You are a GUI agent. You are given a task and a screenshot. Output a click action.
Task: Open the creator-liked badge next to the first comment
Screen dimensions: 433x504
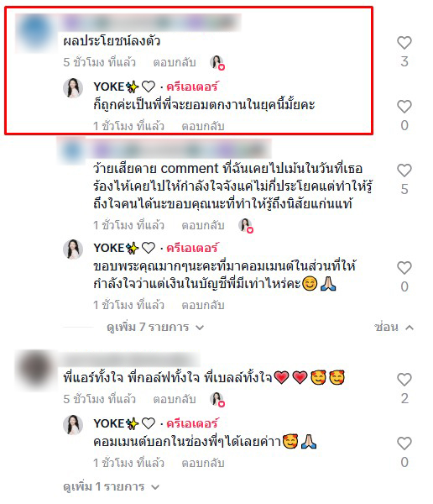(x=217, y=62)
